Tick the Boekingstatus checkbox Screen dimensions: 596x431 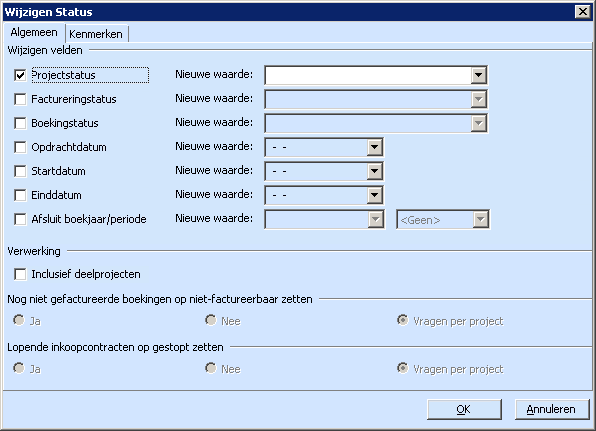[x=20, y=123]
